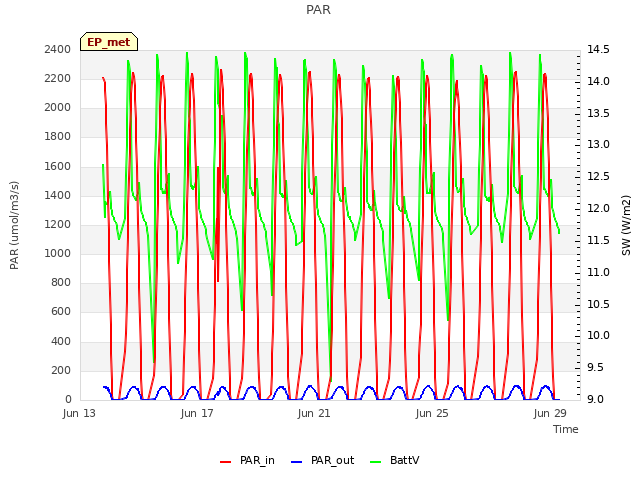640x480 pixels.
Task: Click the green BattV legend swatch
Action: pos(375,462)
